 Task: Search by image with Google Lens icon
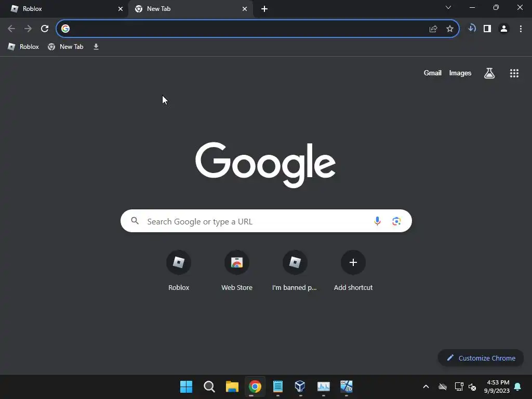click(396, 221)
